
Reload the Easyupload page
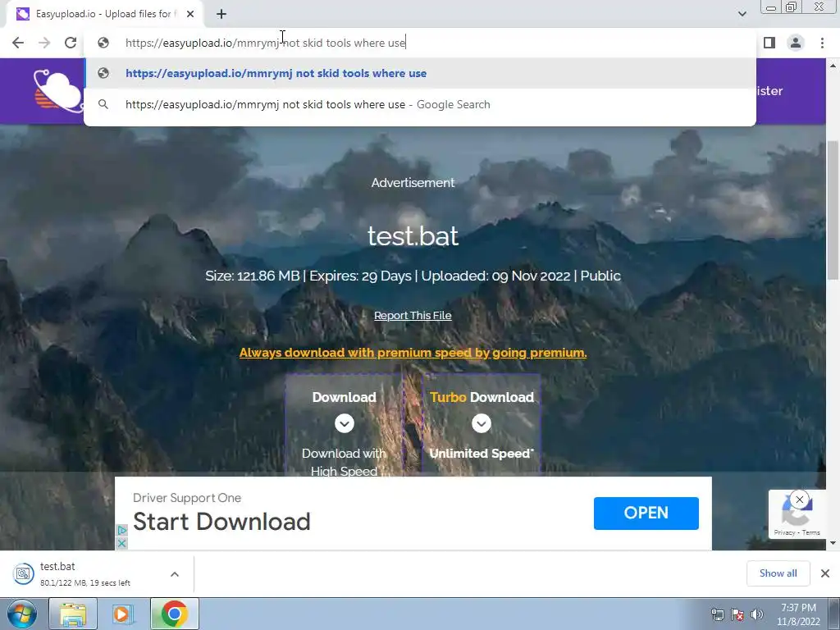point(71,43)
